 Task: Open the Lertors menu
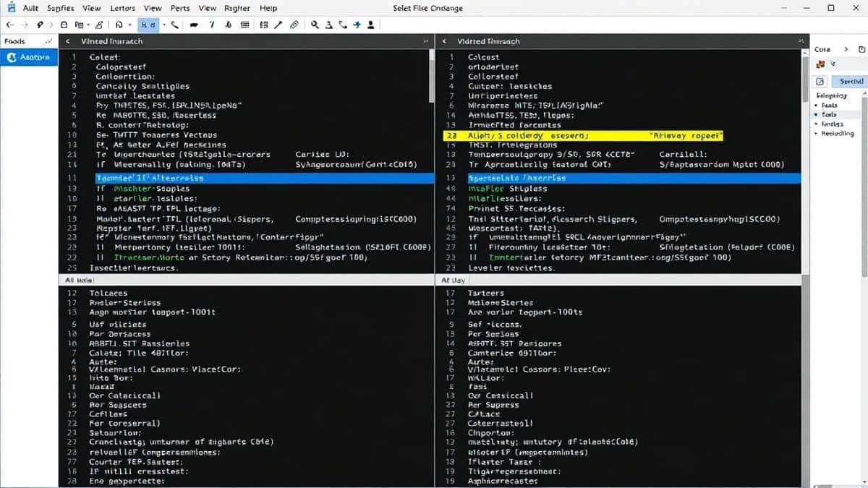click(x=122, y=8)
